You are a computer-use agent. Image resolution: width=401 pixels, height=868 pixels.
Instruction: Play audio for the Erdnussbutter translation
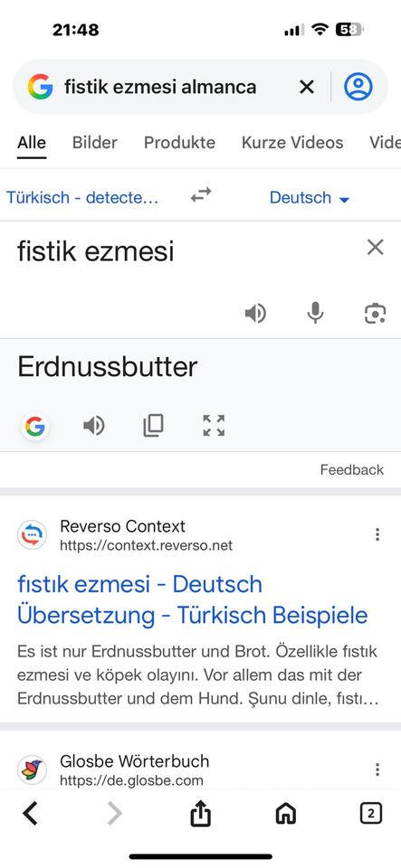point(93,426)
